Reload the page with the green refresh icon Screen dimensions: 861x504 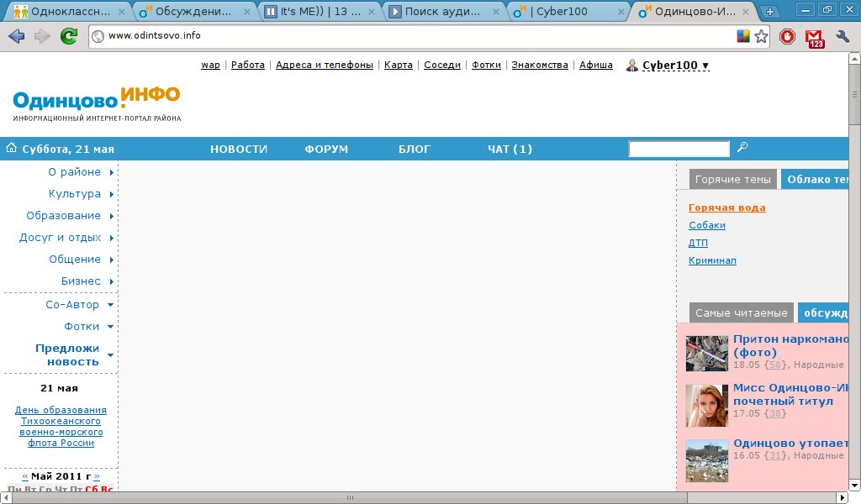[69, 36]
